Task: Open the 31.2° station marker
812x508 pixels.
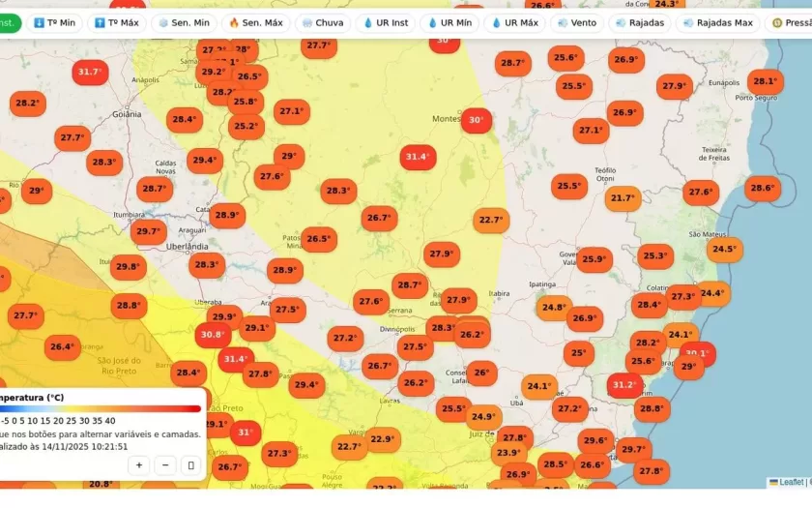Action: [625, 384]
